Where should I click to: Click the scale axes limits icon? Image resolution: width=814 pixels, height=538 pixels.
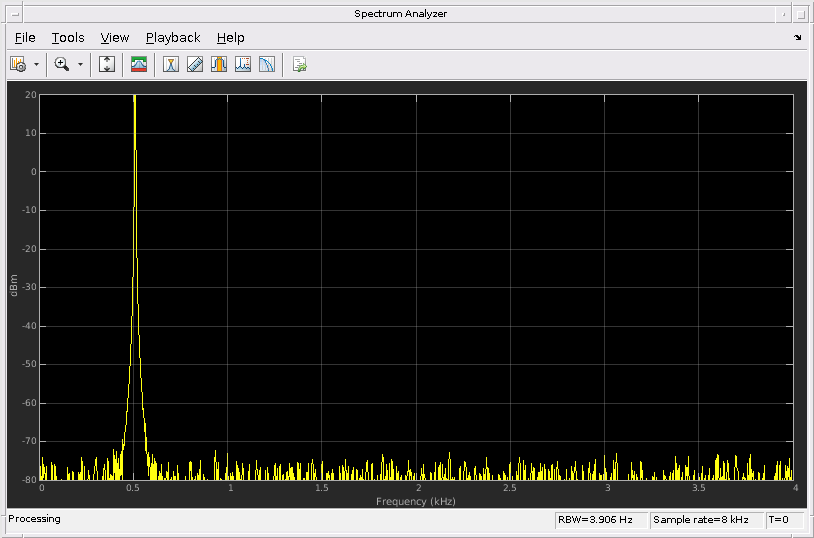[x=107, y=64]
